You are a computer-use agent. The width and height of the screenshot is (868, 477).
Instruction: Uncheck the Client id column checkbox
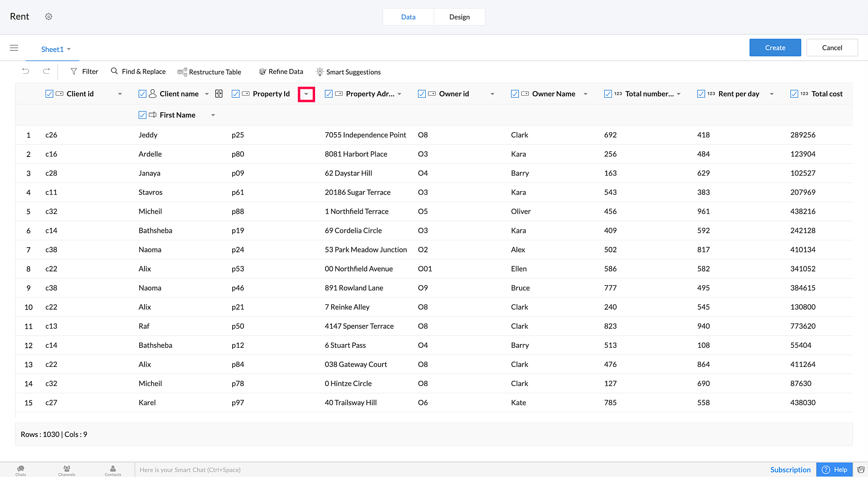[x=49, y=94]
